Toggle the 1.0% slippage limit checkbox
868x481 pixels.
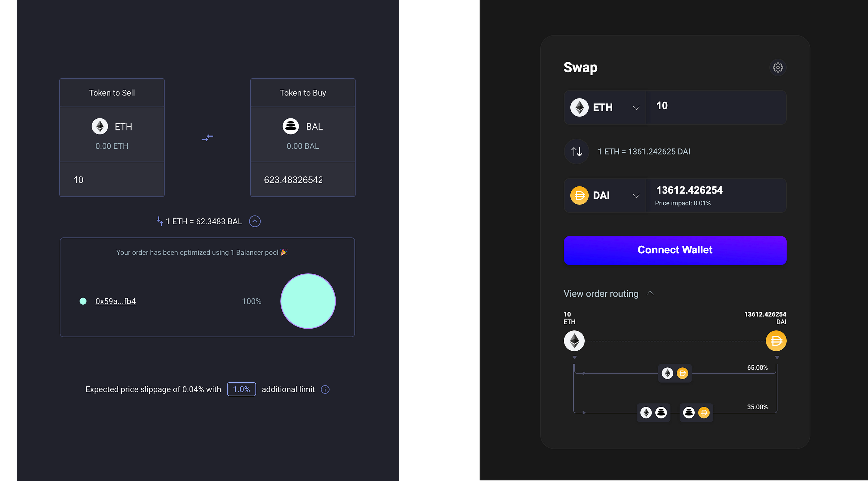tap(240, 389)
